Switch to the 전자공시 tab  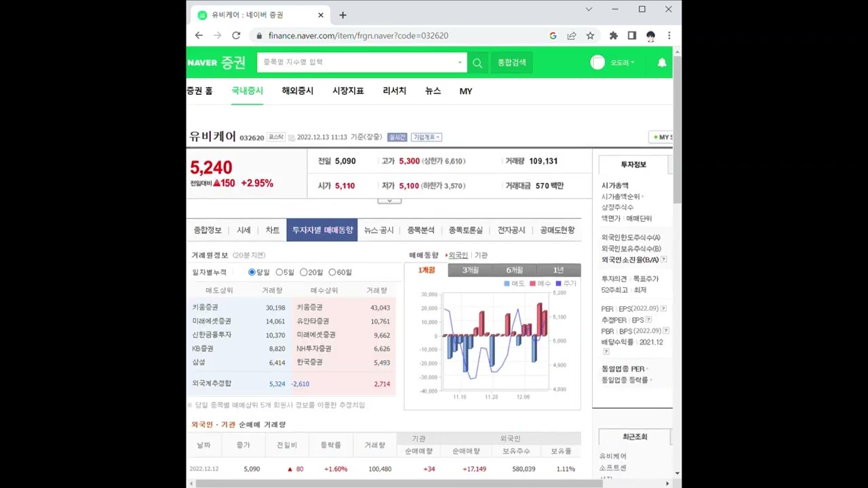(511, 230)
